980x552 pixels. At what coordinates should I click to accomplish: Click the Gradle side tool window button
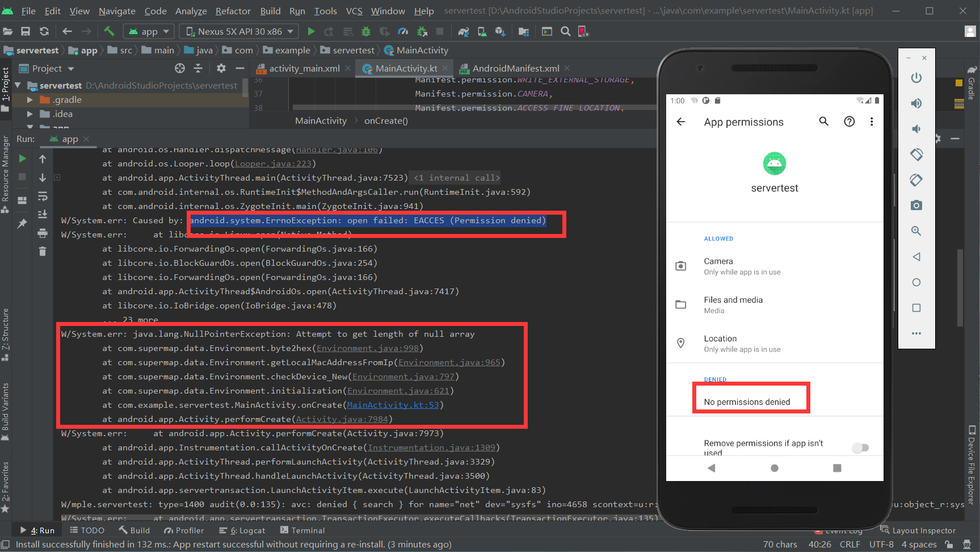tap(972, 83)
